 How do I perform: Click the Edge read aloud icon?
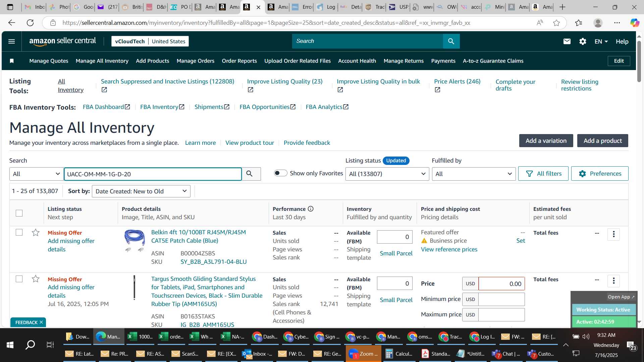pos(540,23)
